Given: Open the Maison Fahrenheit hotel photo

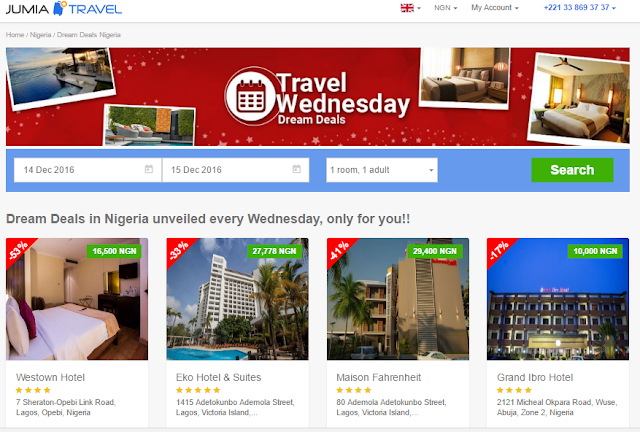Looking at the screenshot, I should (x=398, y=299).
